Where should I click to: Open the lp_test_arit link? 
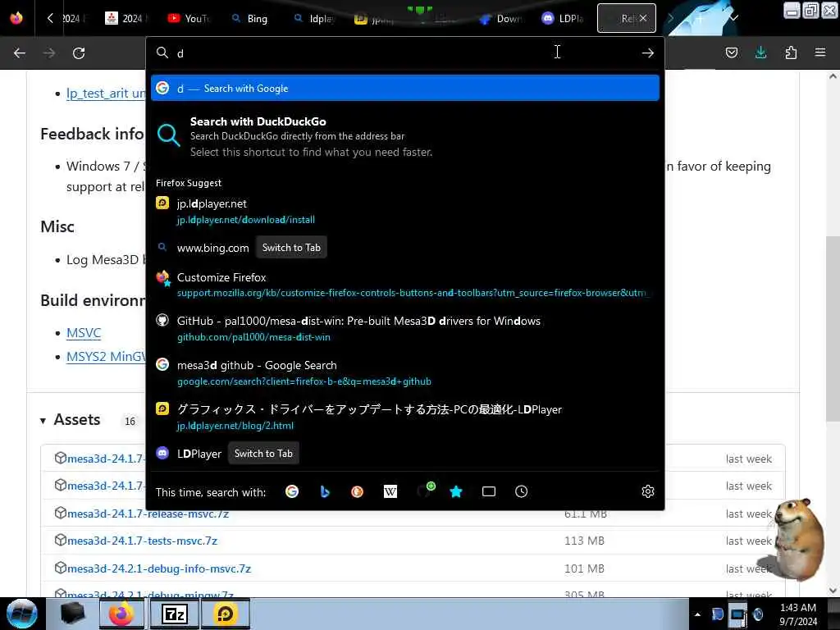coord(106,94)
